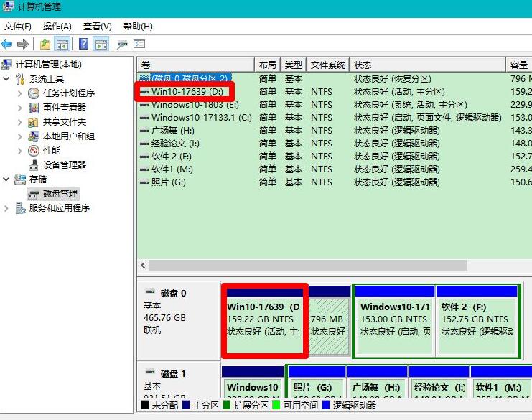Image resolution: width=532 pixels, height=420 pixels.
Task: Click the Shared Folders icon
Action: [33, 122]
